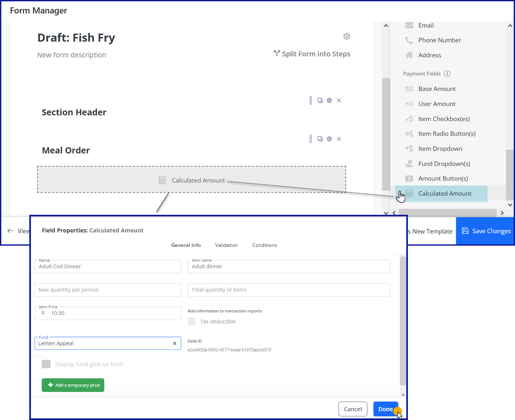Click the Done button
The width and height of the screenshot is (515, 420).
point(385,409)
